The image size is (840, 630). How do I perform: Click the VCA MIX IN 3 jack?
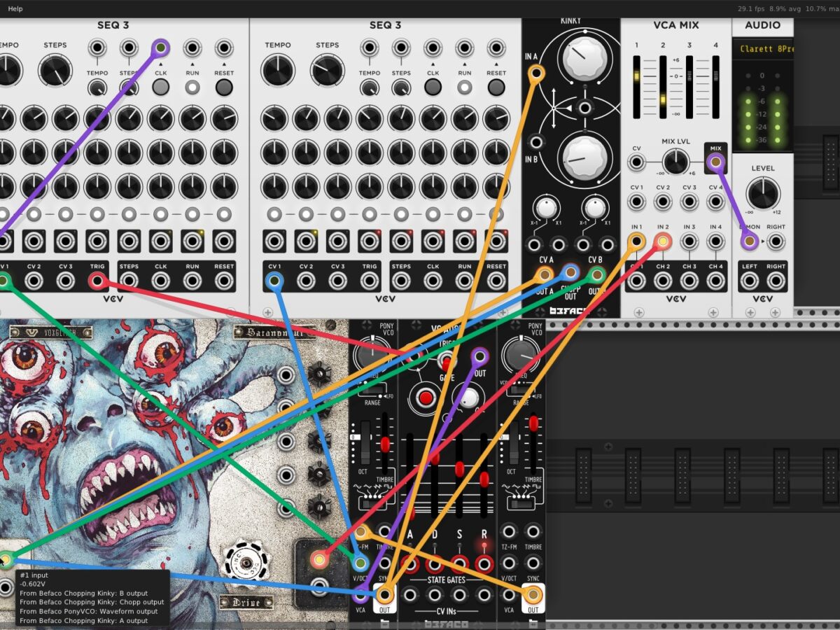tap(689, 242)
